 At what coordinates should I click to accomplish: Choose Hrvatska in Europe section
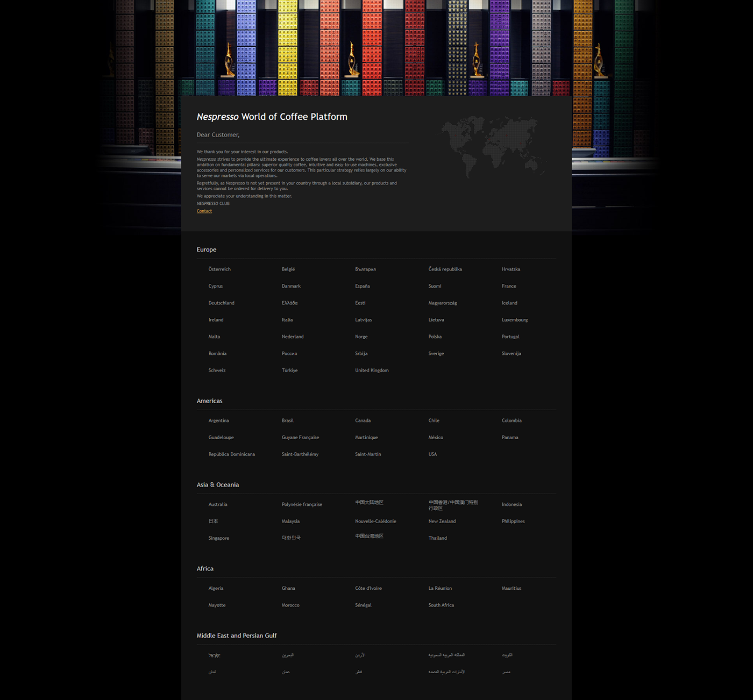511,269
